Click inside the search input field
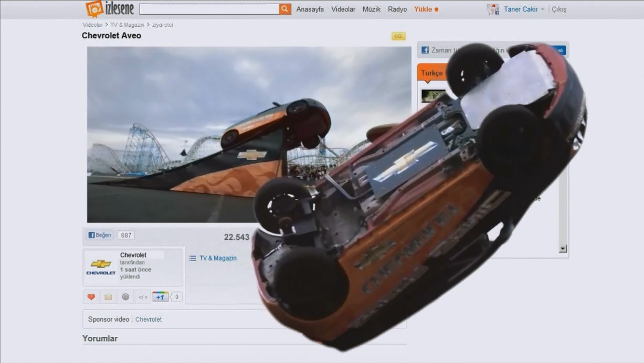 click(x=209, y=9)
